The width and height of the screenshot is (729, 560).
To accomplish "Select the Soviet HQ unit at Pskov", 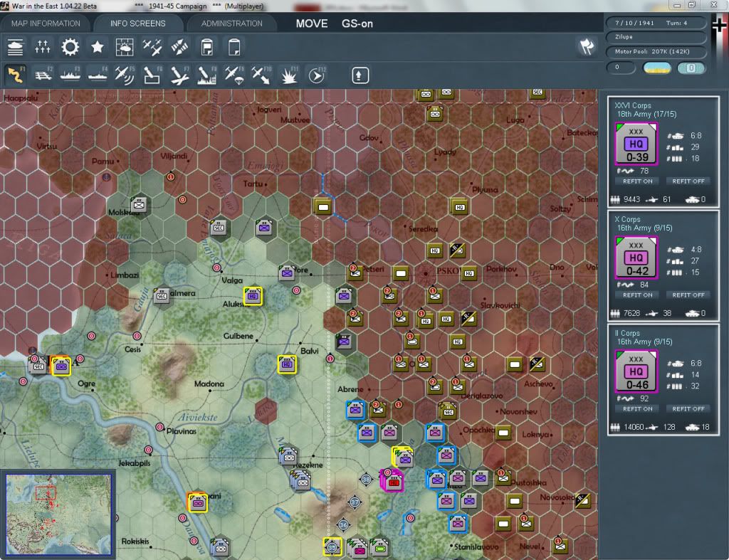I will (x=468, y=273).
